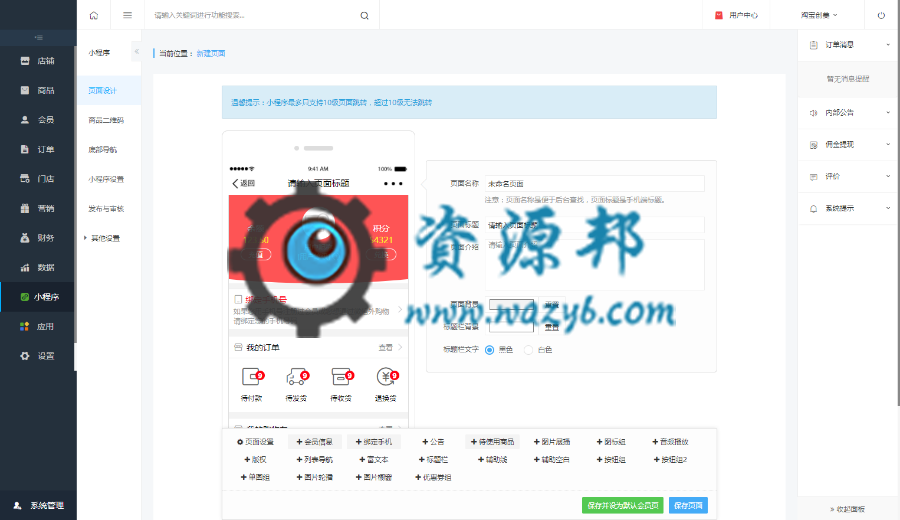Add 绑定手机 component
The height and width of the screenshot is (520, 900).
pos(374,442)
